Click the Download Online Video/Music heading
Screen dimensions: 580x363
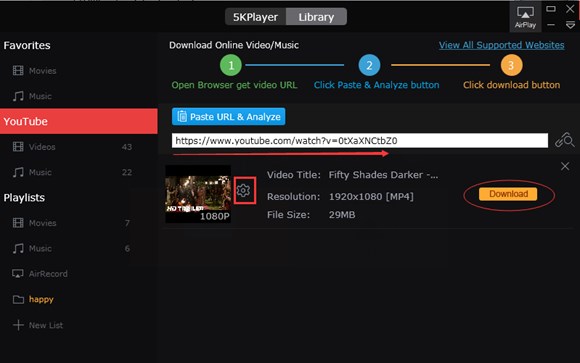click(234, 45)
